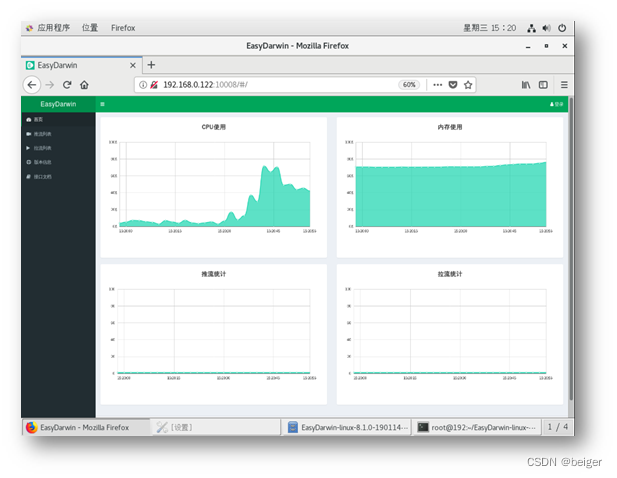This screenshot has height=478, width=617.
Task: Reset the 60% zoom level indicator
Action: pyautogui.click(x=409, y=85)
